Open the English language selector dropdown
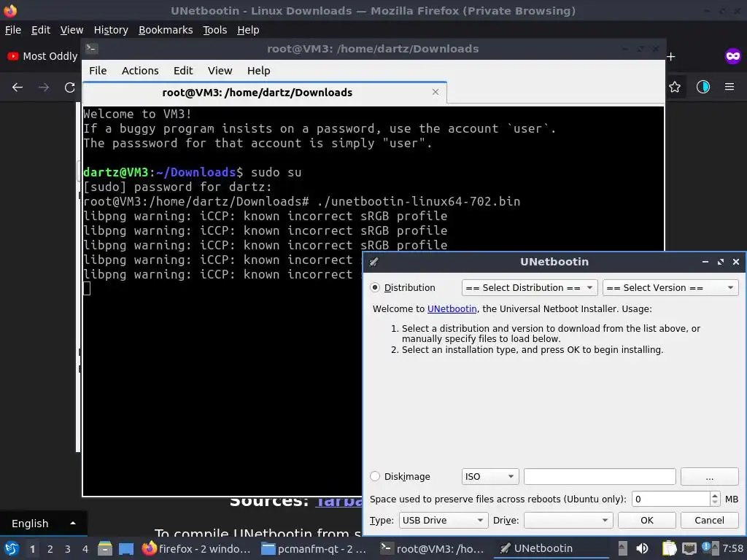Image resolution: width=747 pixels, height=560 pixels. pyautogui.click(x=43, y=524)
